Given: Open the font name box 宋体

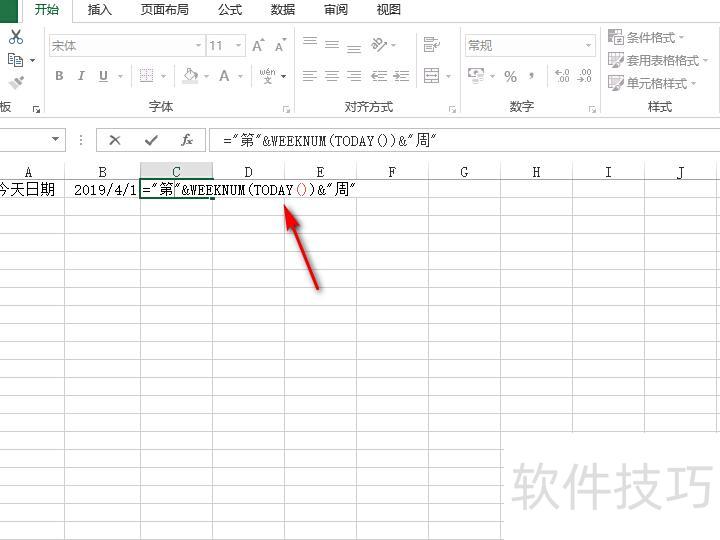Looking at the screenshot, I should click(127, 45).
